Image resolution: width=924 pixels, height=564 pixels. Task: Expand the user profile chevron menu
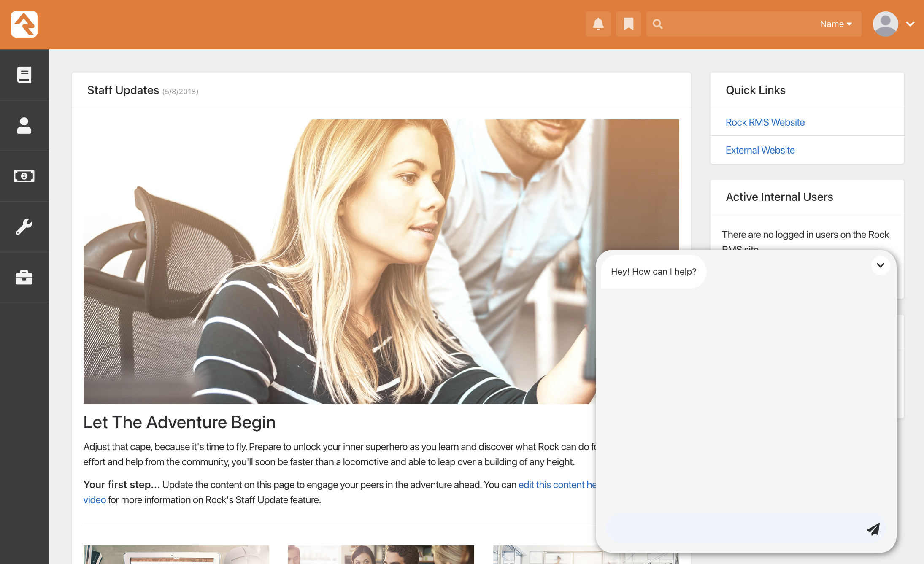pos(910,24)
